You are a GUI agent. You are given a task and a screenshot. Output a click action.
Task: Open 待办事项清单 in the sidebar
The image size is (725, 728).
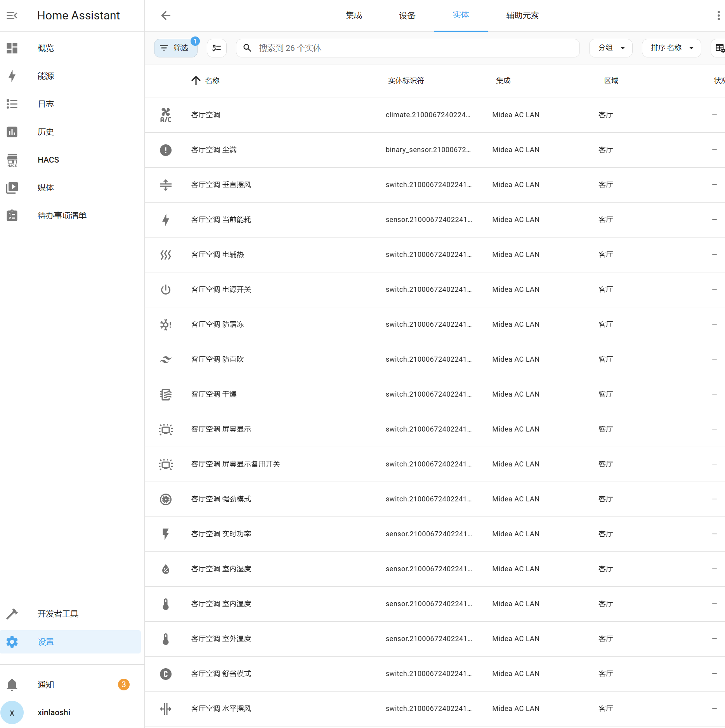pos(70,216)
